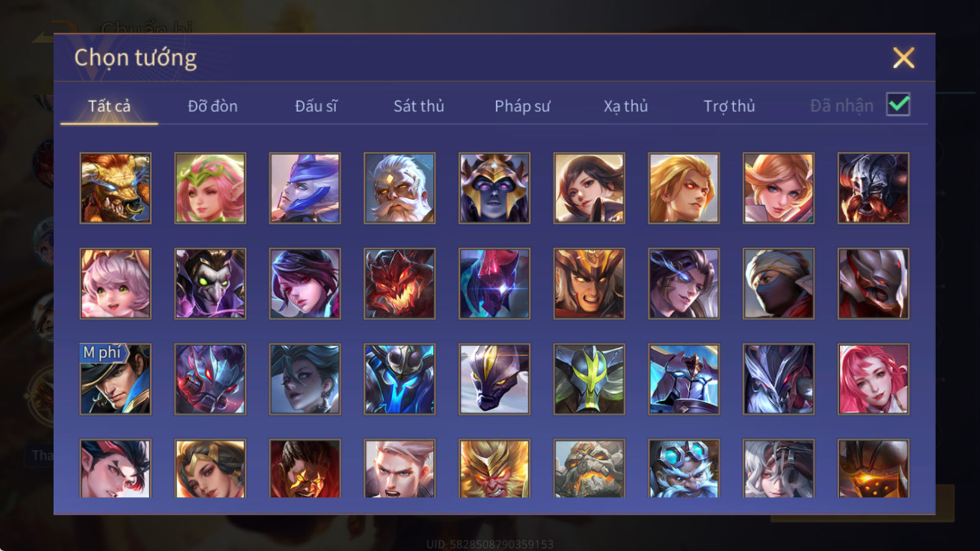
Task: Pick the masked ninja with headband
Action: (778, 283)
